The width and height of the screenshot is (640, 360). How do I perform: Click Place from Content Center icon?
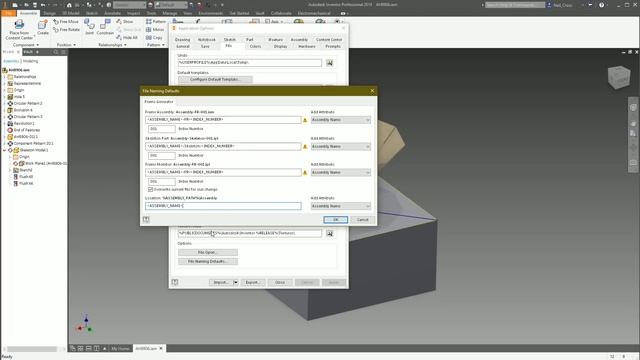tap(19, 24)
